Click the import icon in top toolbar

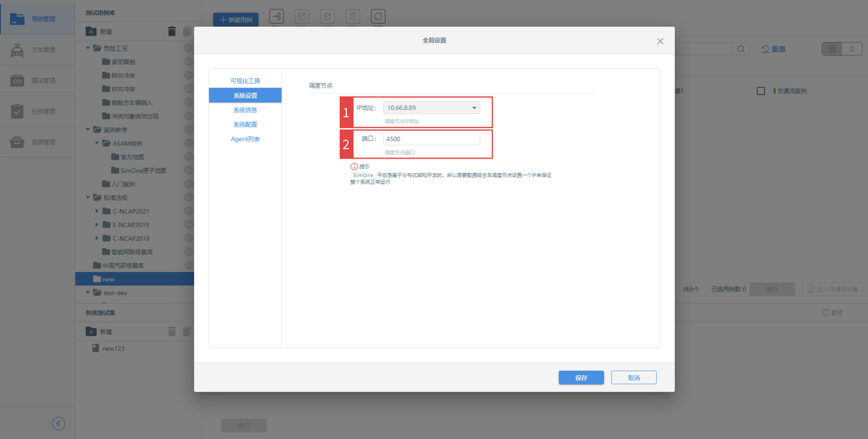click(x=277, y=17)
